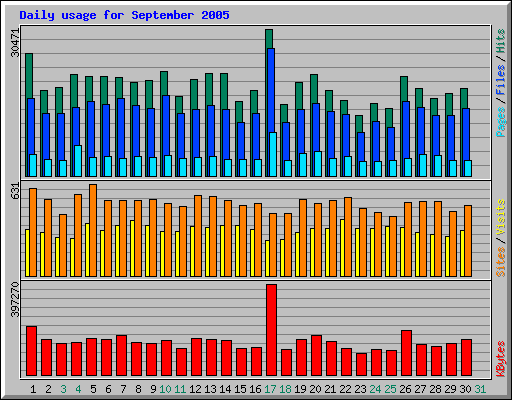Click day label 16 on the x-axis
The width and height of the screenshot is (512, 400).
tap(255, 389)
